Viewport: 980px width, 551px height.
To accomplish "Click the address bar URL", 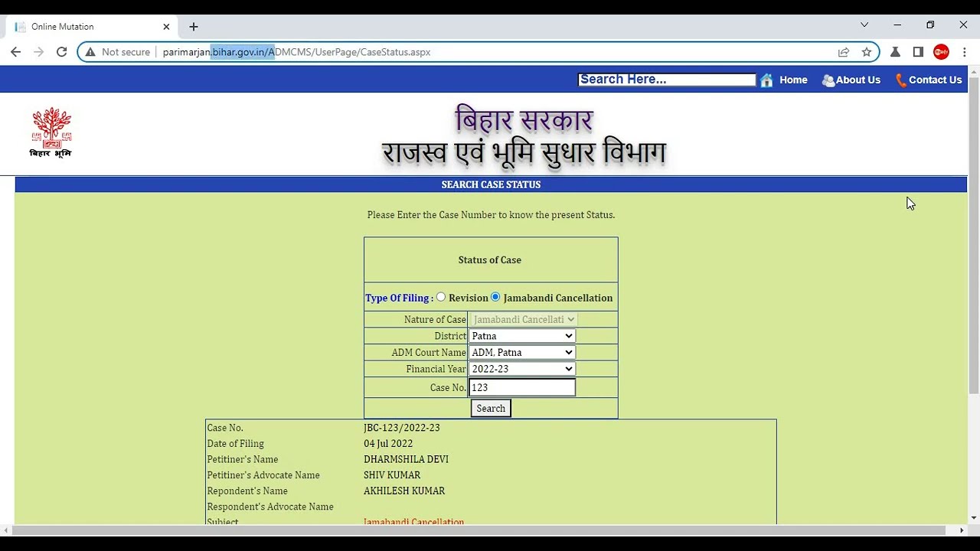I will click(x=296, y=52).
